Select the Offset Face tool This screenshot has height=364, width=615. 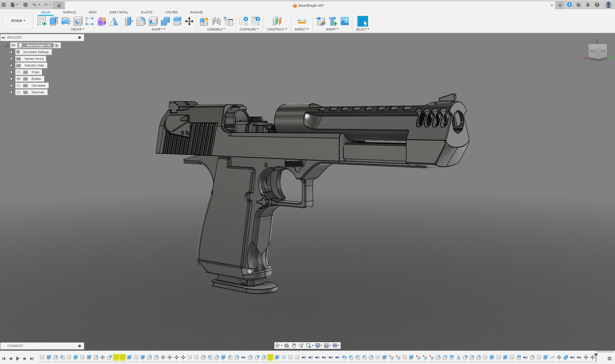click(x=177, y=21)
